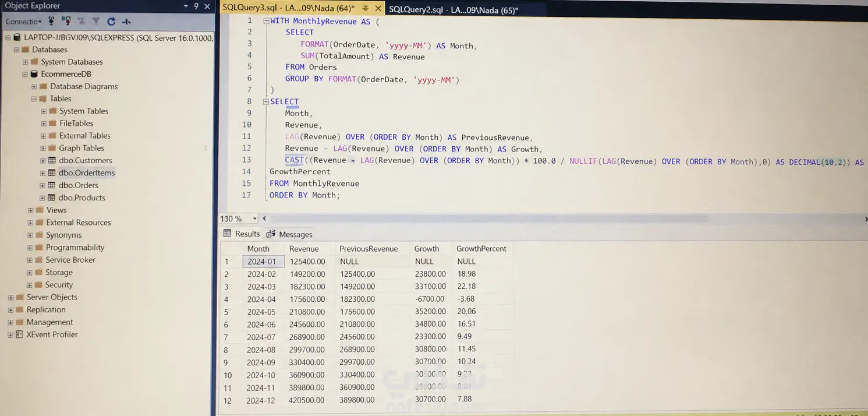Switch to the SQLQuery3.sql tab
The height and width of the screenshot is (416, 868).
[289, 9]
